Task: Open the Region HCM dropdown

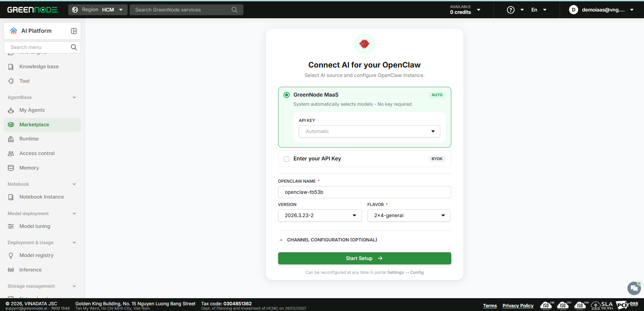Action: (x=98, y=10)
